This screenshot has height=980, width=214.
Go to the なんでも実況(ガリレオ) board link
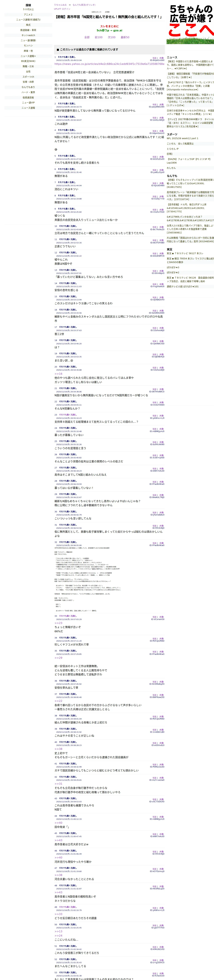pyautogui.click(x=84, y=5)
